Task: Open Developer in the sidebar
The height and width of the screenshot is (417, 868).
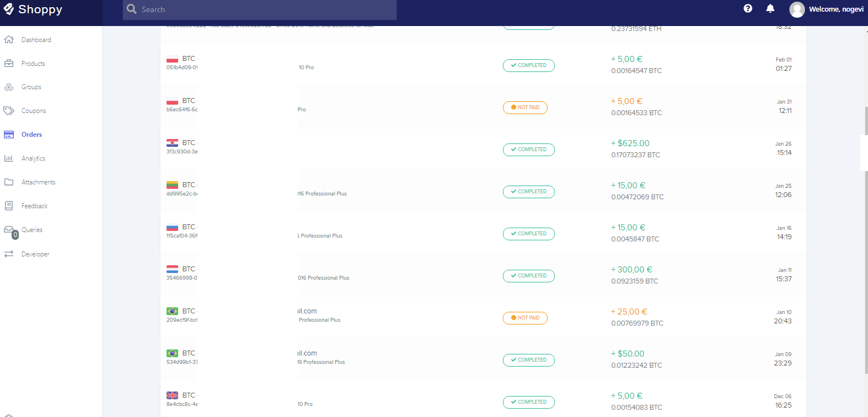Action: pyautogui.click(x=35, y=254)
